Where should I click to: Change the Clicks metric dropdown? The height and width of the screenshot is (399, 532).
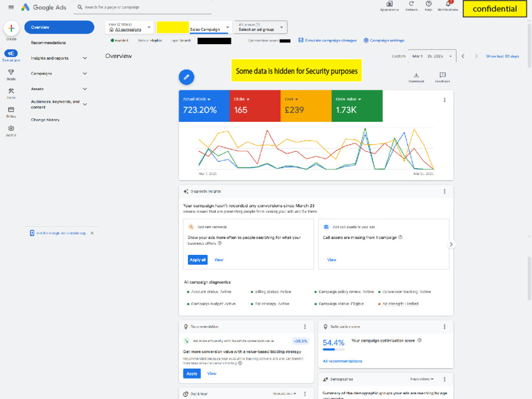click(x=242, y=99)
